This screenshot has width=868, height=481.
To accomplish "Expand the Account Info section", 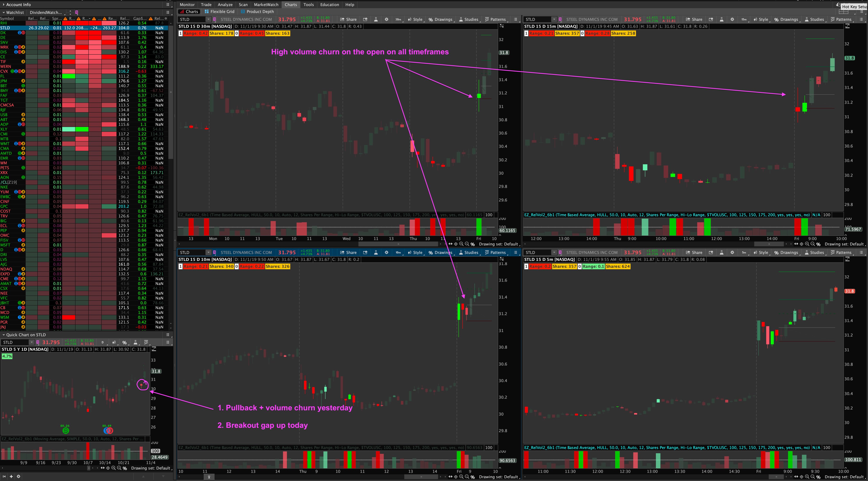I will tap(3, 5).
